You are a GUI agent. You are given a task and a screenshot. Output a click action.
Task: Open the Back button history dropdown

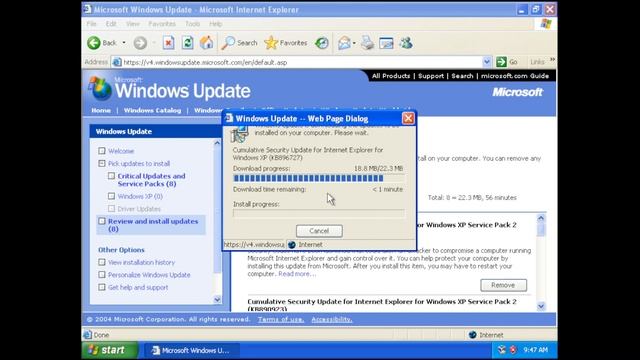[124, 43]
